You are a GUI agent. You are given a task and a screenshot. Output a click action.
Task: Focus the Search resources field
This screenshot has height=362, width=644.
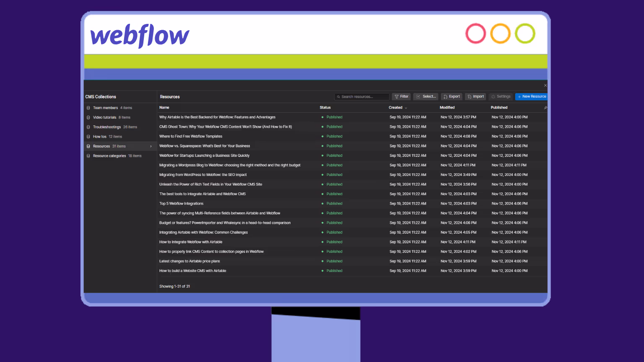click(x=362, y=97)
